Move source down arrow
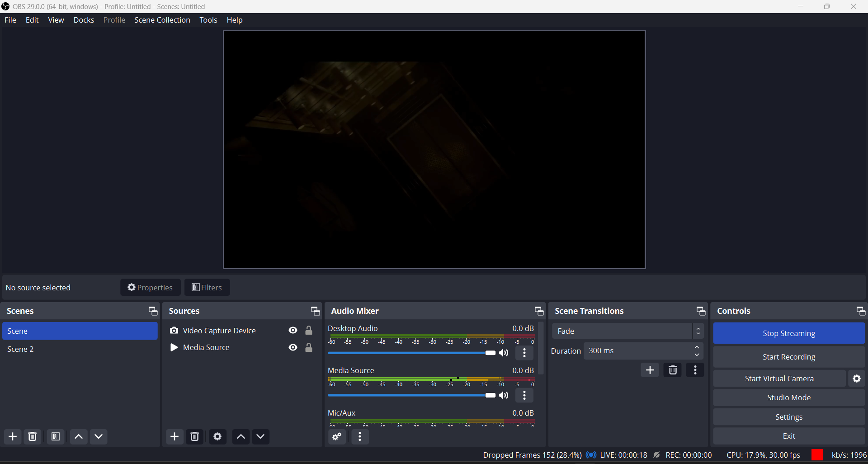The height and width of the screenshot is (464, 868). pos(260,436)
